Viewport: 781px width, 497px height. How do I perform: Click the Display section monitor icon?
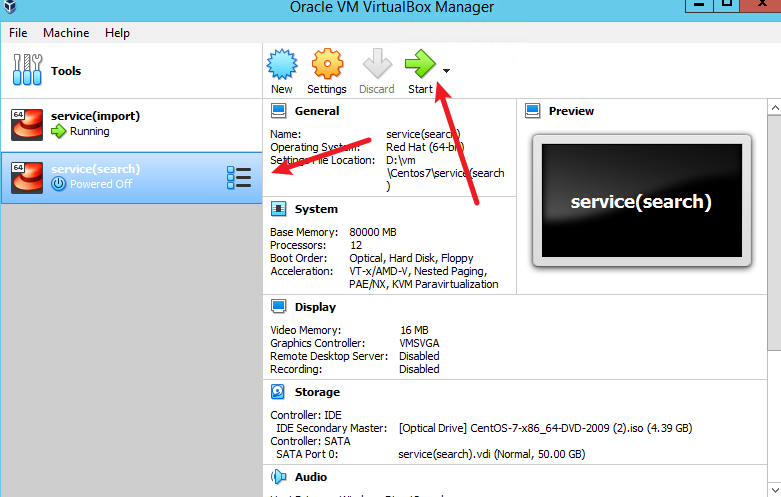(x=278, y=307)
